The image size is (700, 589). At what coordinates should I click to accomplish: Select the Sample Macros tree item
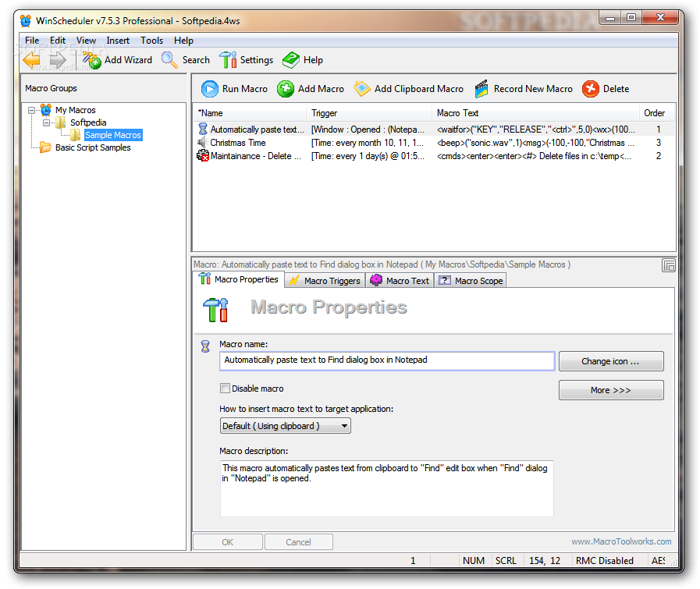coord(113,135)
